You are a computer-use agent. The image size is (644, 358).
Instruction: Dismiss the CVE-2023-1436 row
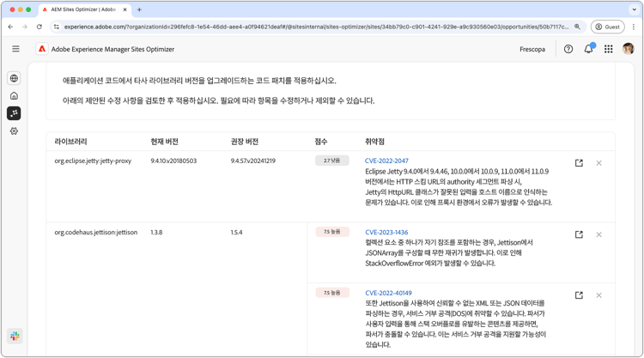pos(598,234)
